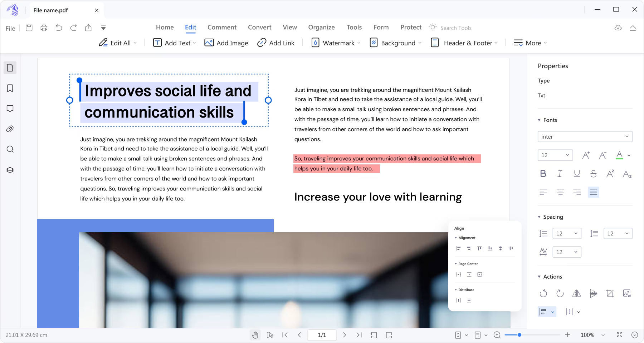
Task: Flip the selection horizontally under Actions
Action: (577, 294)
